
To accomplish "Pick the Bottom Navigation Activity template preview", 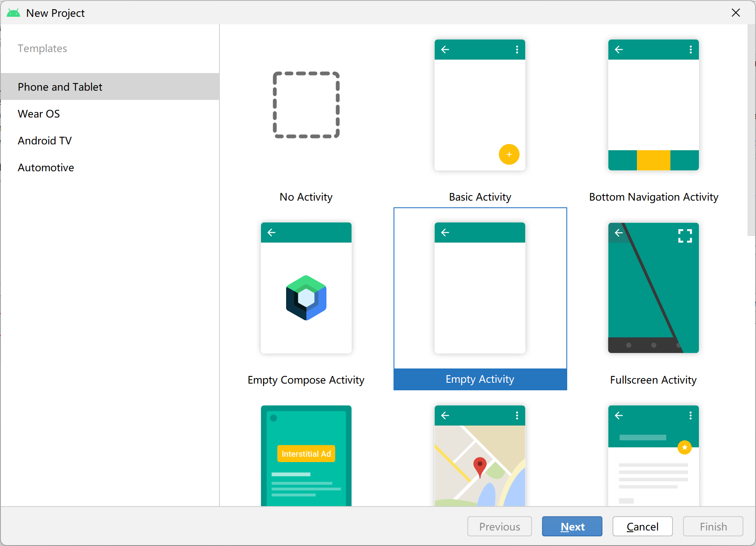I will tap(654, 105).
